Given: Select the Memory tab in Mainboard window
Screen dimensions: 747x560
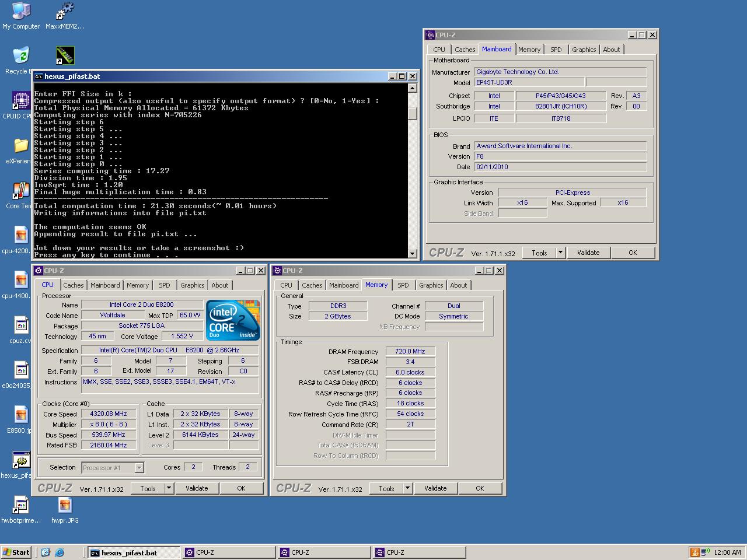Looking at the screenshot, I should (529, 50).
